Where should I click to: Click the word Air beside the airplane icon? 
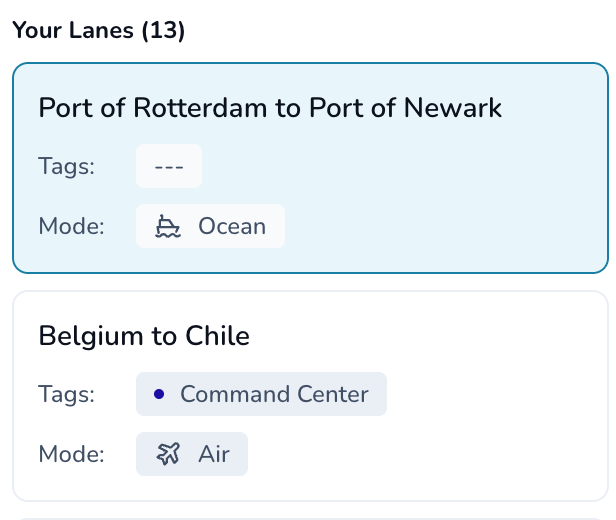pyautogui.click(x=214, y=454)
